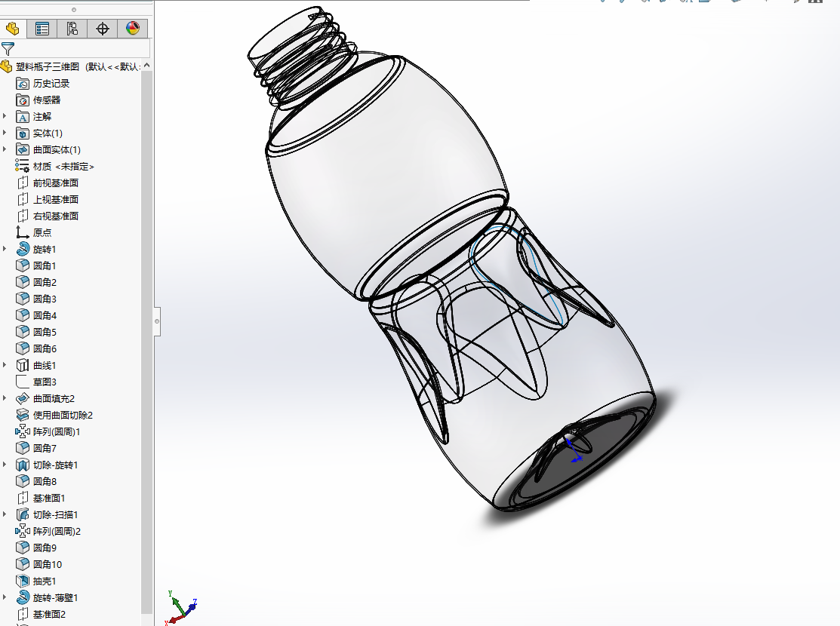Select the 阵列(圆周)2 circular pattern
Screen dimensions: 840x626
[x=57, y=532]
